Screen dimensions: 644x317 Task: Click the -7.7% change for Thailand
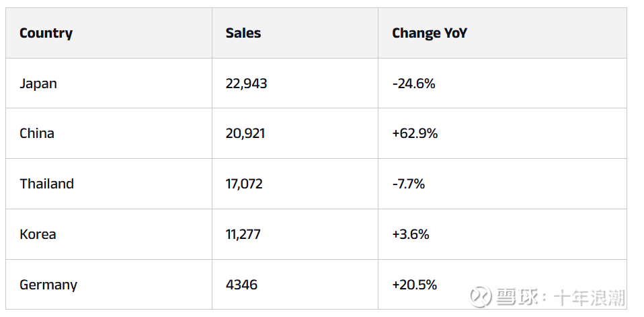pos(408,184)
